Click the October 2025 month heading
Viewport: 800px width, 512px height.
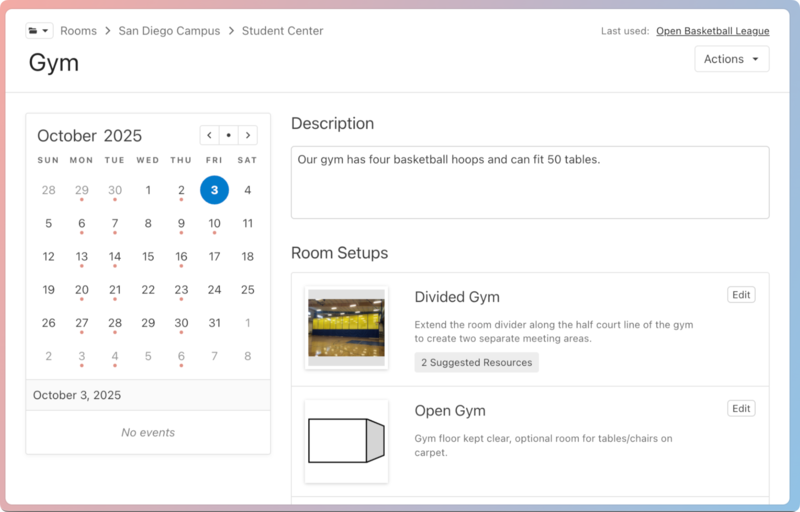coord(89,136)
